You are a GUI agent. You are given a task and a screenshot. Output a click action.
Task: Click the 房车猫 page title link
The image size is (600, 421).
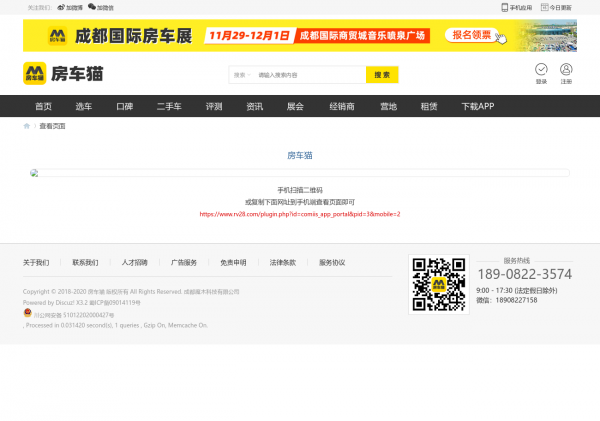[x=299, y=155]
